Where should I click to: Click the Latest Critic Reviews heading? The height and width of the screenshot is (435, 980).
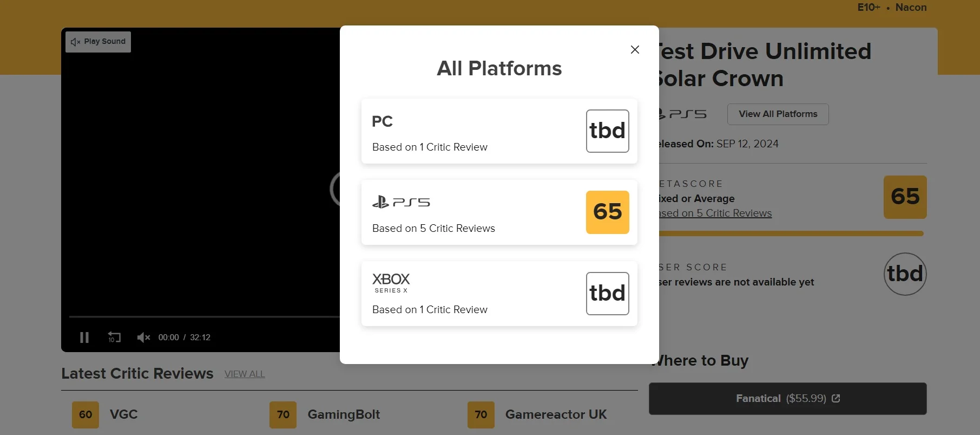[137, 374]
